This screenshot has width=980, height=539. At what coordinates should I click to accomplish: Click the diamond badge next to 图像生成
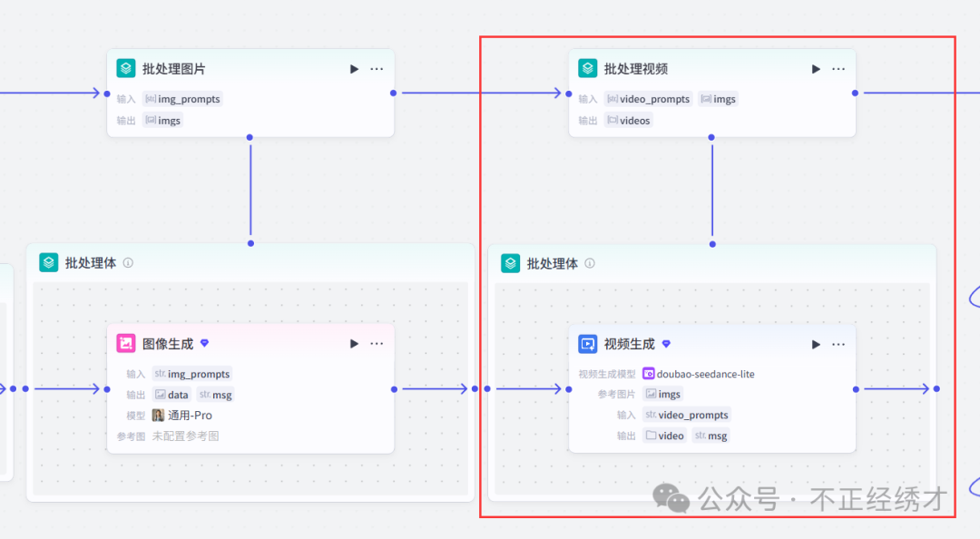(x=204, y=344)
